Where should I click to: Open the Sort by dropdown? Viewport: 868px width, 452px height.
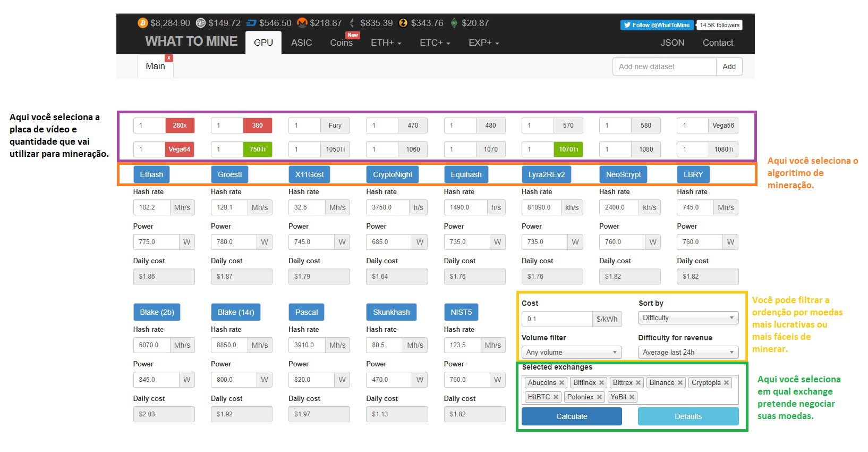(688, 318)
